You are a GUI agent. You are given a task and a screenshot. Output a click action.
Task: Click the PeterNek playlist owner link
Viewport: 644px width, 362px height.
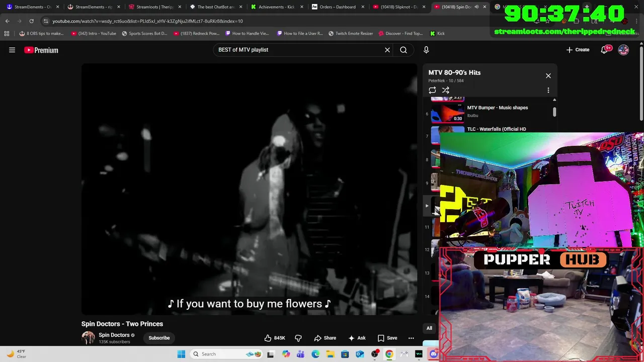[437, 80]
